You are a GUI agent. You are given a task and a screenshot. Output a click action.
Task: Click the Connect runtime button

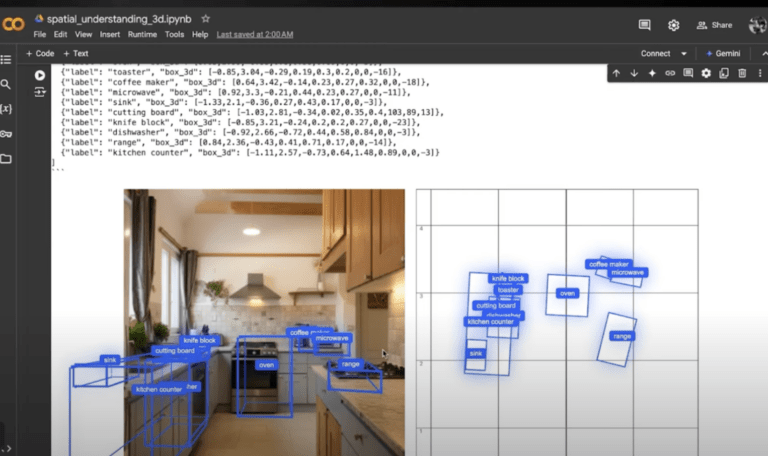point(655,53)
